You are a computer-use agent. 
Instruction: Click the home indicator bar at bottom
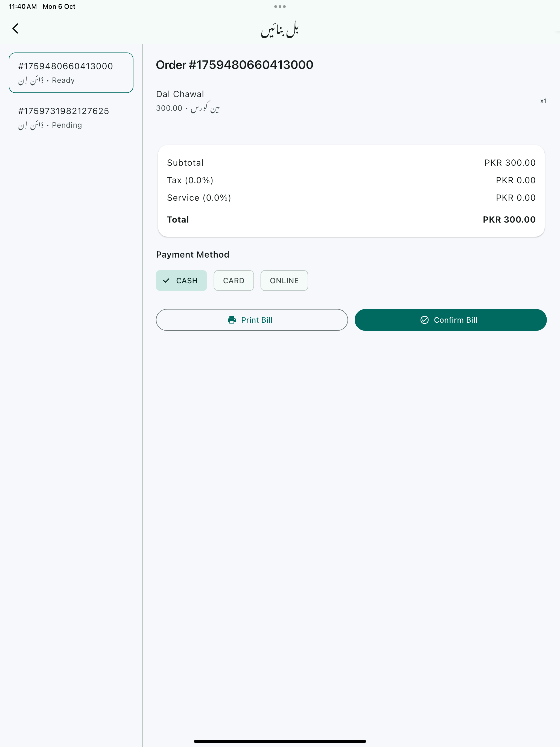pyautogui.click(x=280, y=741)
